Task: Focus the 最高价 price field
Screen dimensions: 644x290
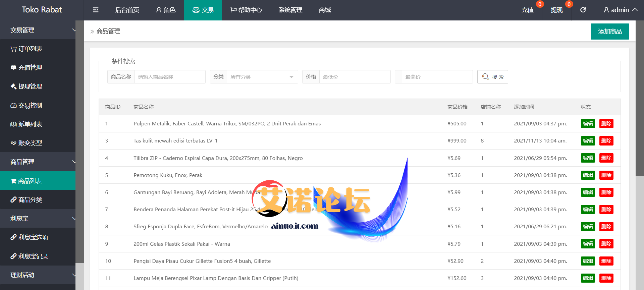Action: [437, 77]
